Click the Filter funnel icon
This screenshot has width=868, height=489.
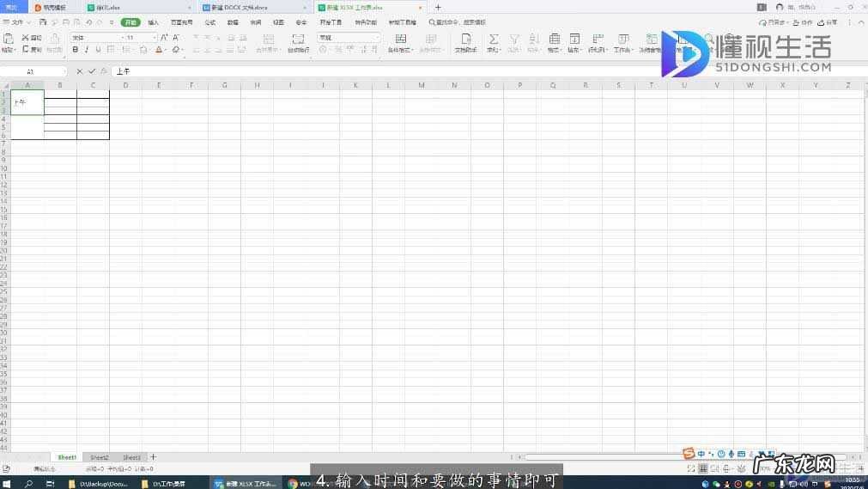click(514, 39)
